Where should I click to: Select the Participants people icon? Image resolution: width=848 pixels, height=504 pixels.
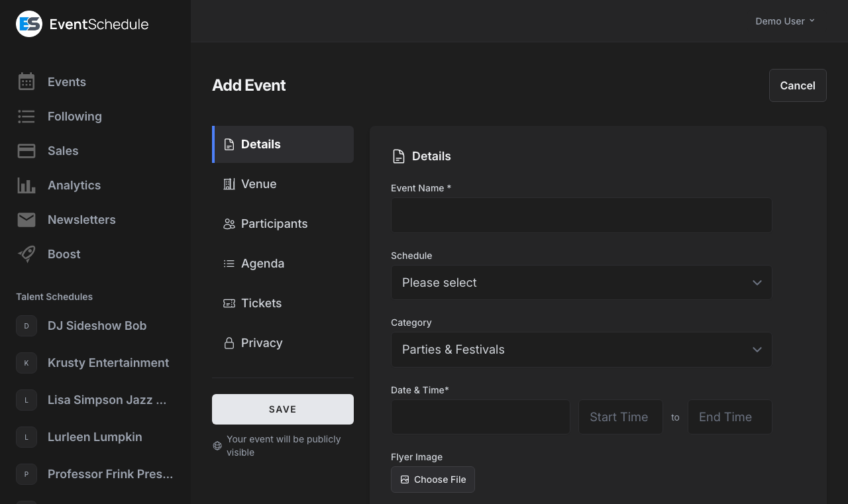pyautogui.click(x=229, y=223)
